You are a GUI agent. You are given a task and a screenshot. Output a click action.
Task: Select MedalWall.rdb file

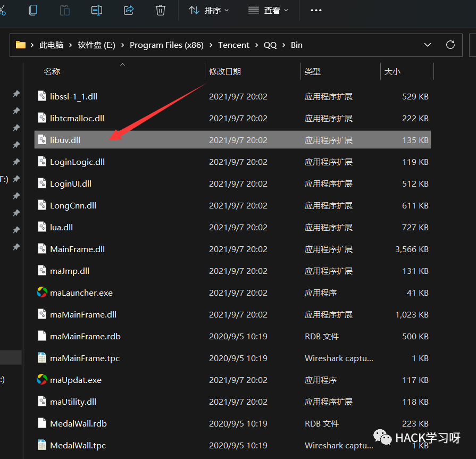232,424
